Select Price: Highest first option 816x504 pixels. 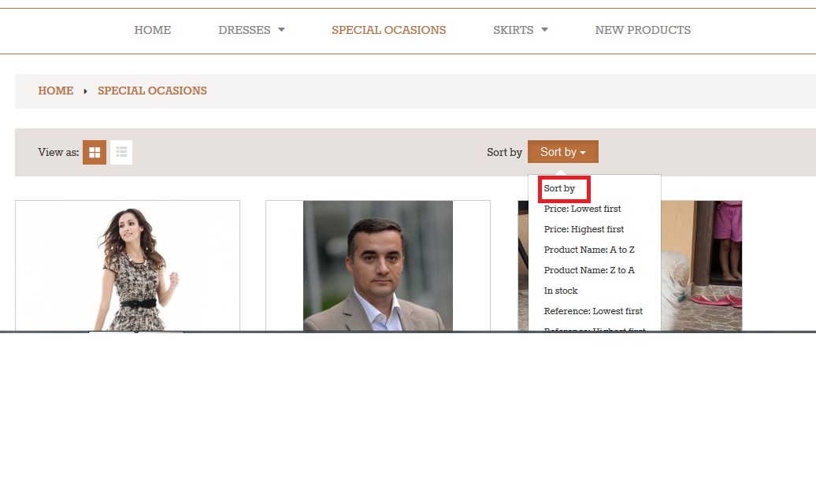coord(584,229)
